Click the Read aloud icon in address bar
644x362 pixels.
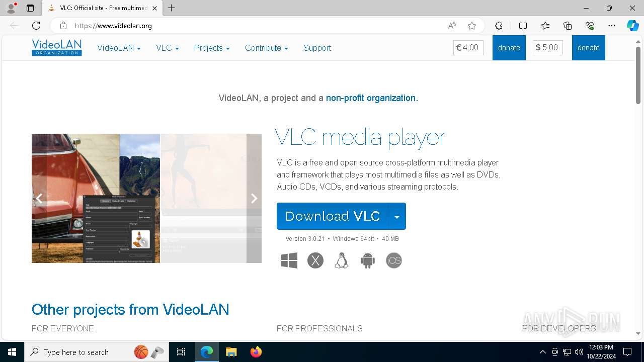click(452, 26)
